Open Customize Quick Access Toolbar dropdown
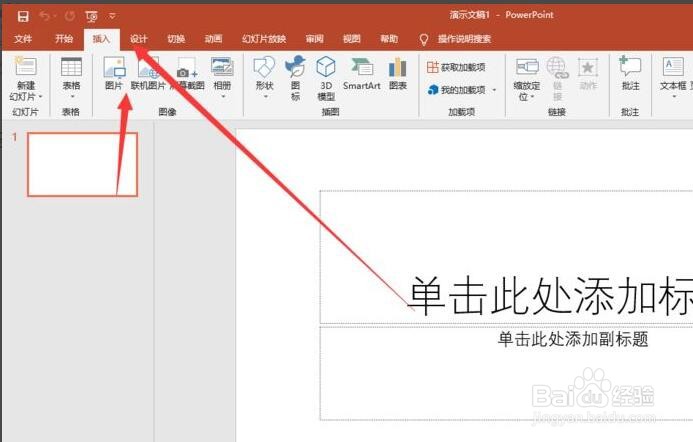 click(x=113, y=16)
